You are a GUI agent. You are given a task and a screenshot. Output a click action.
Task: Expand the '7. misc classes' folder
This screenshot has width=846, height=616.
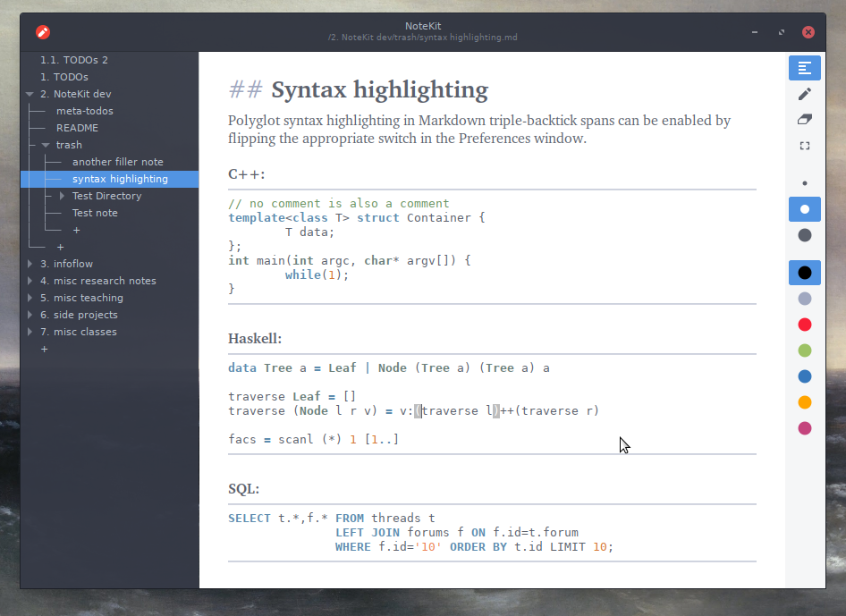tap(30, 332)
